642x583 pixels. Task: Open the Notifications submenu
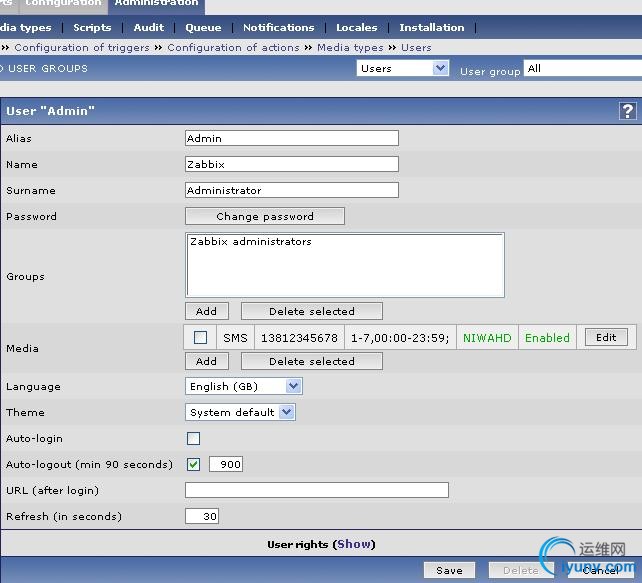tap(278, 27)
